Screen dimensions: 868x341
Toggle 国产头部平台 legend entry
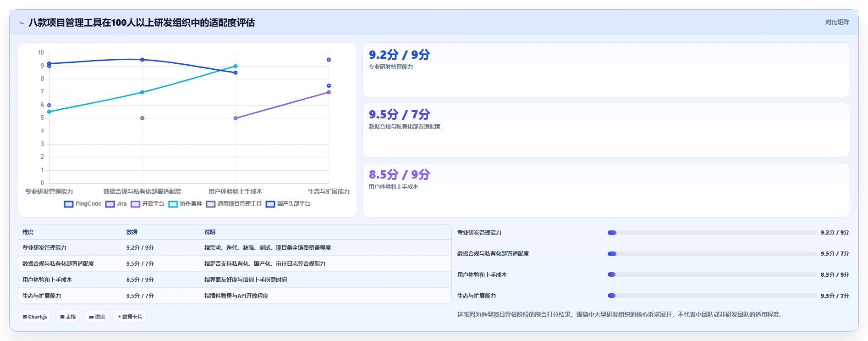click(288, 204)
